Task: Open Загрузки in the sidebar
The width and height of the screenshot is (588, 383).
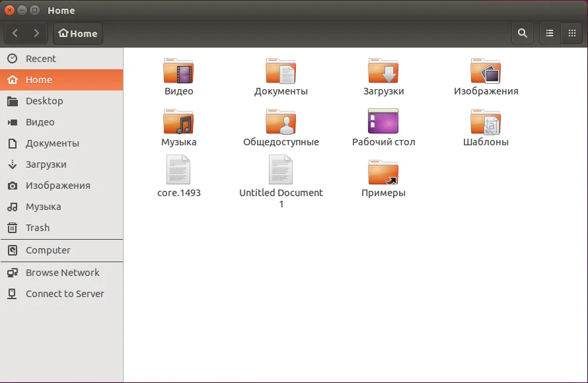Action: pyautogui.click(x=61, y=164)
